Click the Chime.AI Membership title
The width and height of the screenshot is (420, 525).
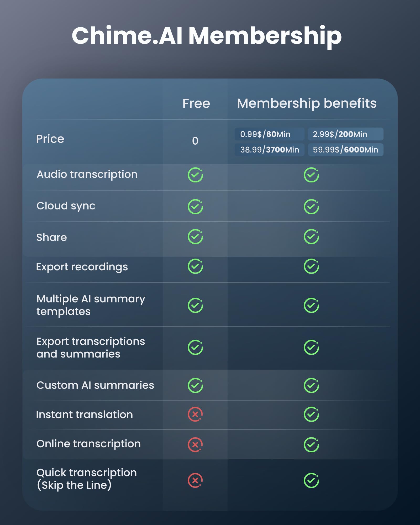pos(207,36)
